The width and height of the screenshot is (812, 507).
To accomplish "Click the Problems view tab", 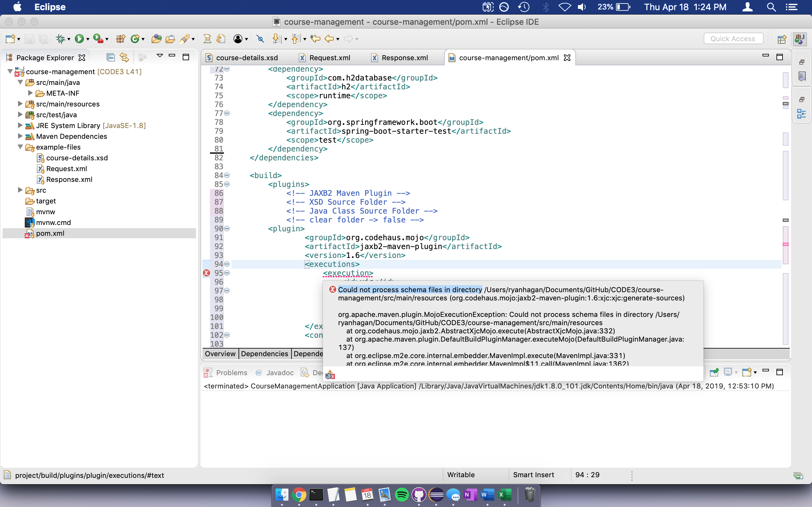I will pos(231,373).
